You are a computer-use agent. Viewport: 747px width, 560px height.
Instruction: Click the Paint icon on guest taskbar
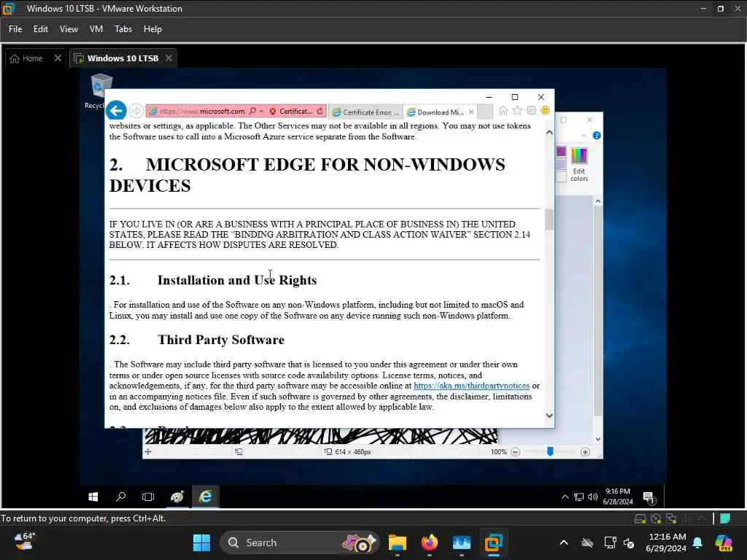pyautogui.click(x=177, y=497)
